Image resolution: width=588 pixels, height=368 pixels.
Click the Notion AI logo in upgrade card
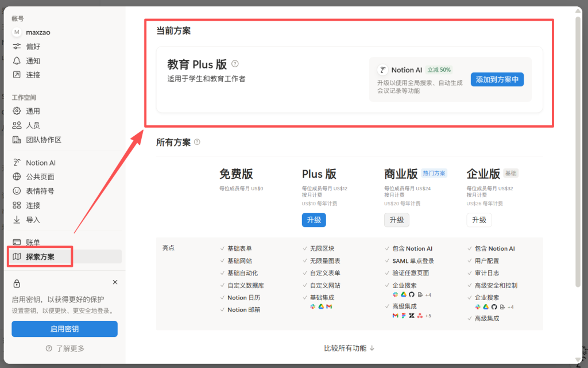pyautogui.click(x=382, y=70)
